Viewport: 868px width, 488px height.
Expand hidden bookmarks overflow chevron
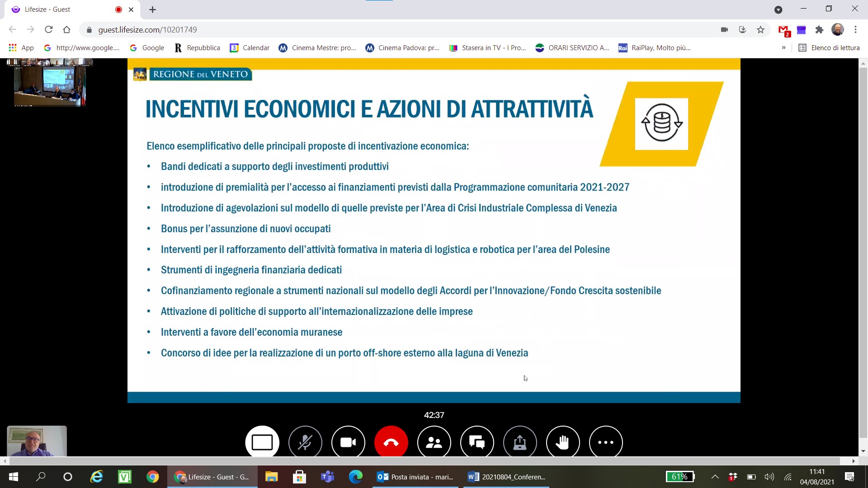[783, 47]
